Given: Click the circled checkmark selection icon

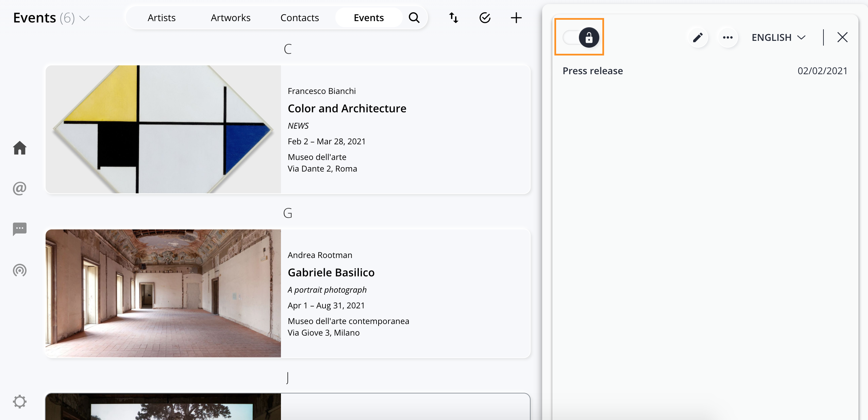Looking at the screenshot, I should pos(485,18).
